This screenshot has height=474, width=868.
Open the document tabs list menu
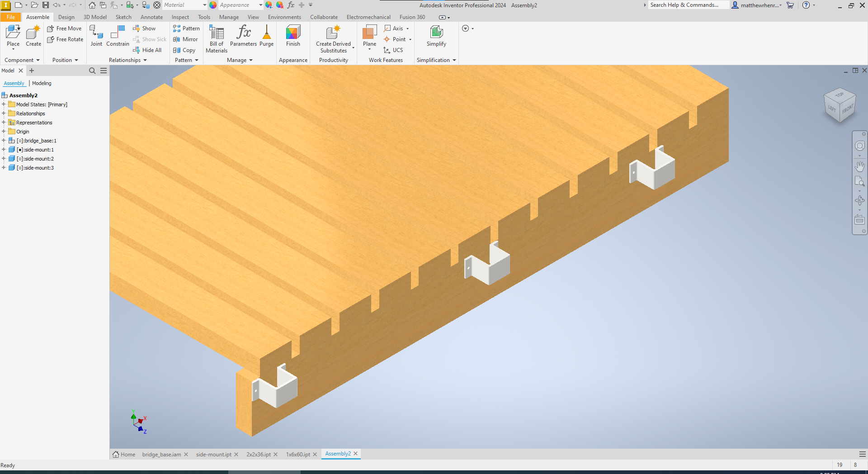pos(862,454)
